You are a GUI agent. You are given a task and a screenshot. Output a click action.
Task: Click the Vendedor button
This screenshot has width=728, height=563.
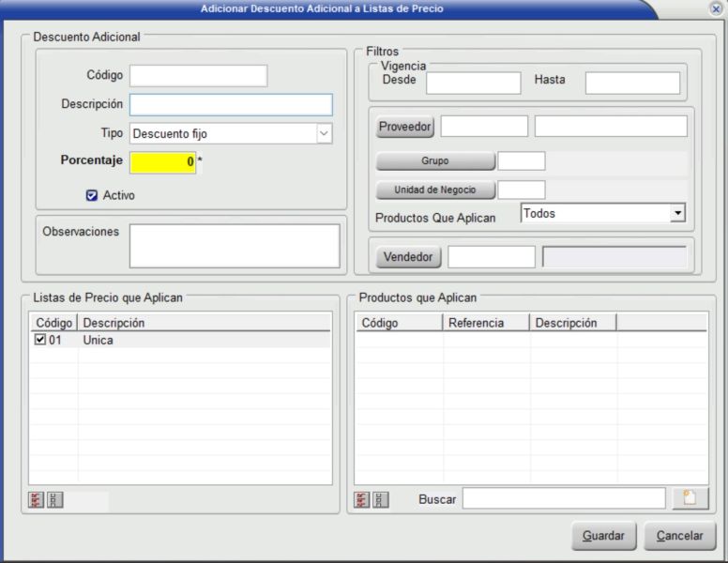pyautogui.click(x=408, y=256)
